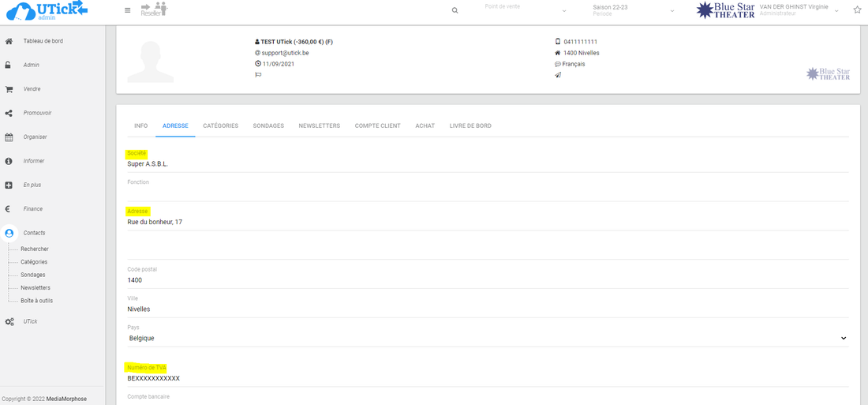The width and height of the screenshot is (868, 405).
Task: Click the Reseller icon in top bar
Action: pos(154,9)
